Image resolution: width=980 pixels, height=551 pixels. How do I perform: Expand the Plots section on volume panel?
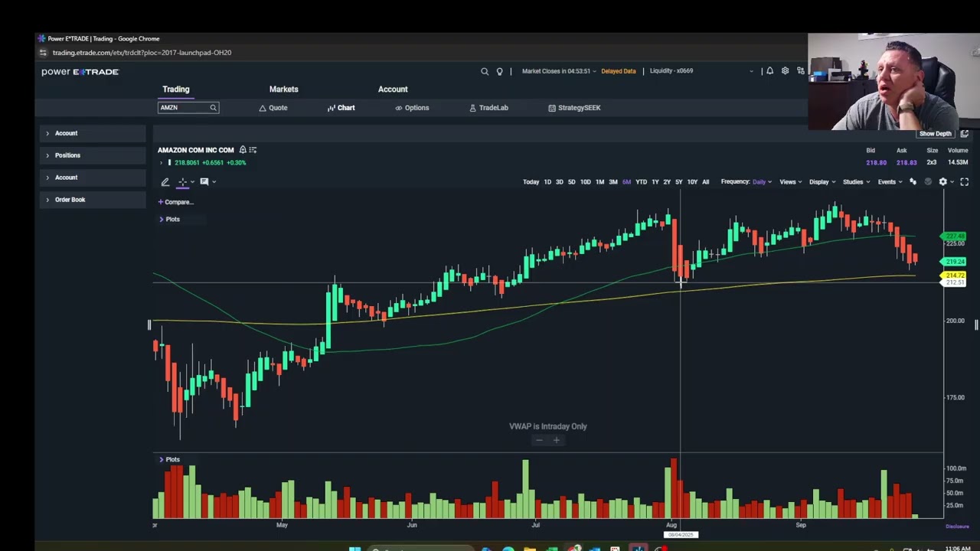click(169, 460)
